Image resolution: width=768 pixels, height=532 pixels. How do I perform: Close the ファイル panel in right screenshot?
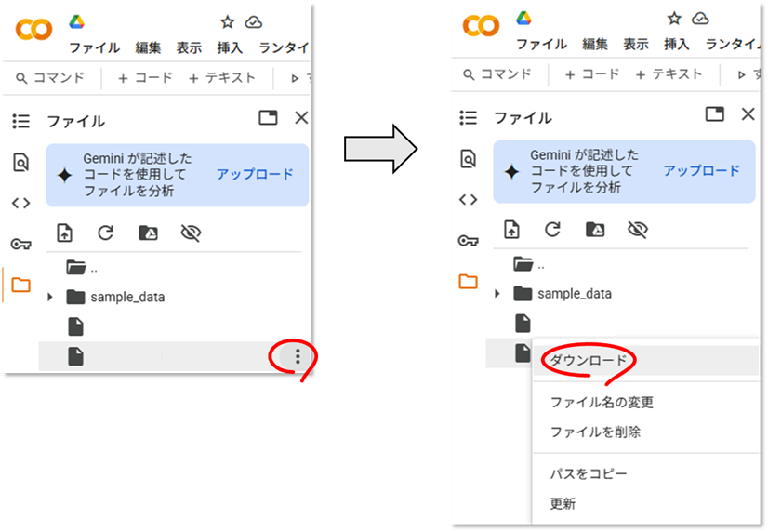tap(748, 114)
